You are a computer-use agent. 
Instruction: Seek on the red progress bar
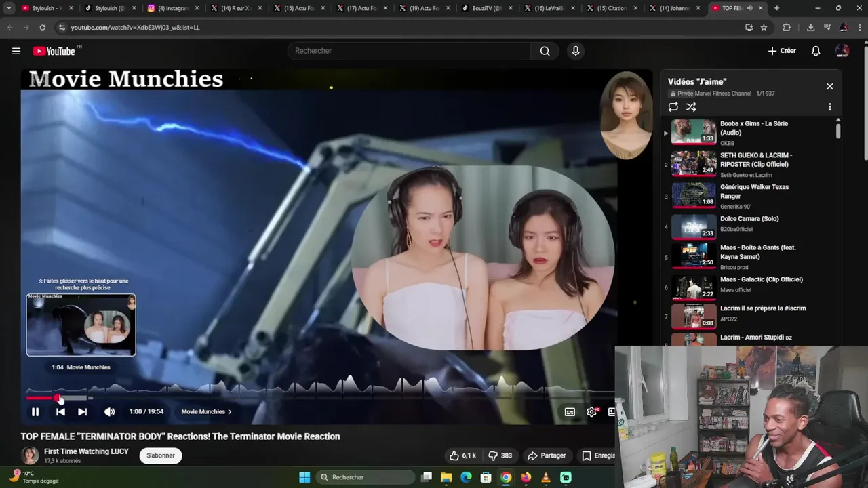pyautogui.click(x=42, y=398)
